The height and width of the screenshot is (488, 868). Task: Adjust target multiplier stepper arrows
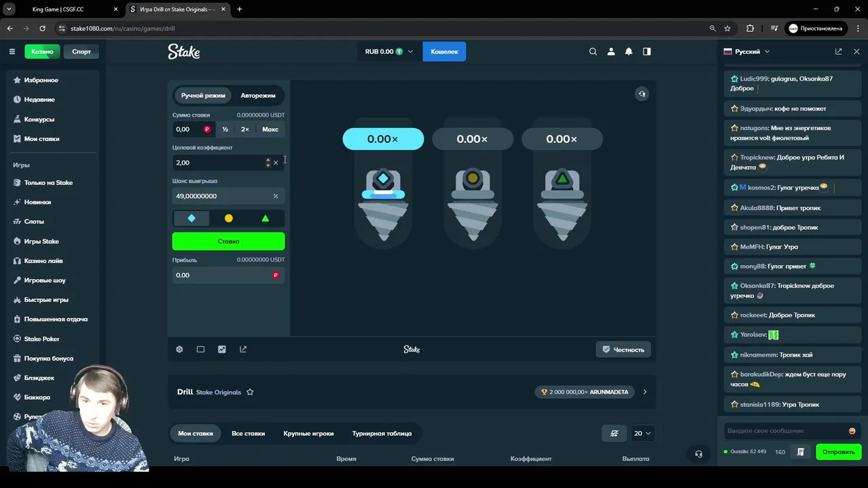tap(268, 163)
